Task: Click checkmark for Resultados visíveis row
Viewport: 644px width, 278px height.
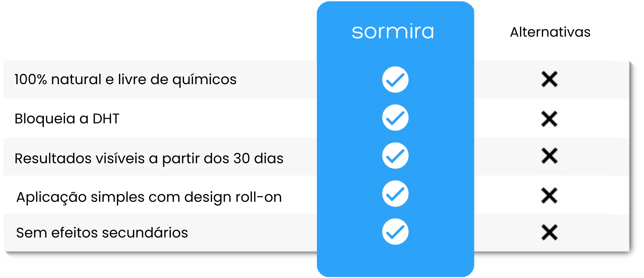Action: tap(395, 156)
